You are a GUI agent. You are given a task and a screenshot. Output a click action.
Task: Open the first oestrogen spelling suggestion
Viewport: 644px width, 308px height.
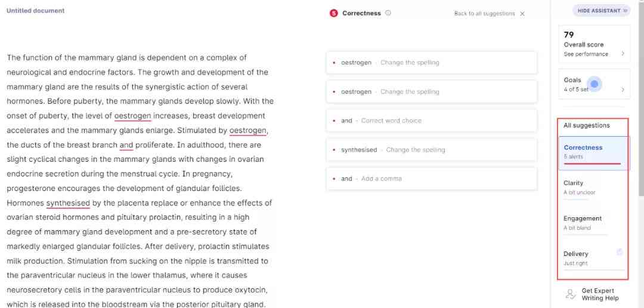[431, 63]
